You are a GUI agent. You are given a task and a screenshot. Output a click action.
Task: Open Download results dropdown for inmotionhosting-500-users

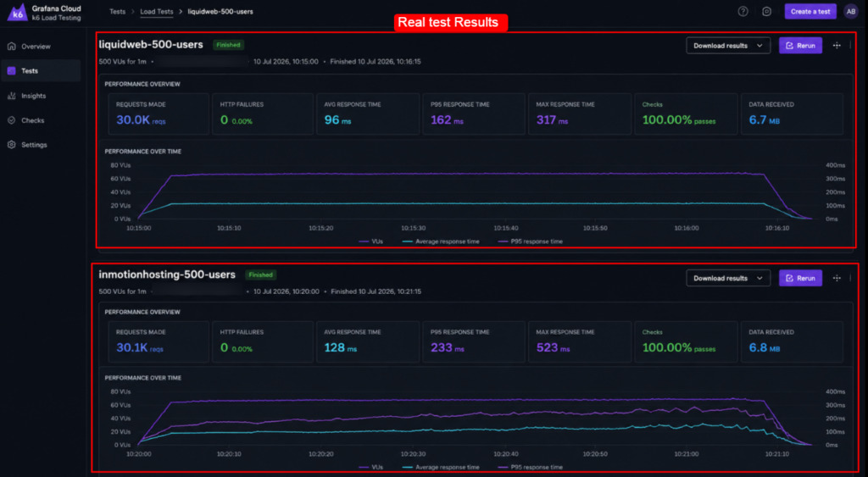pyautogui.click(x=728, y=278)
